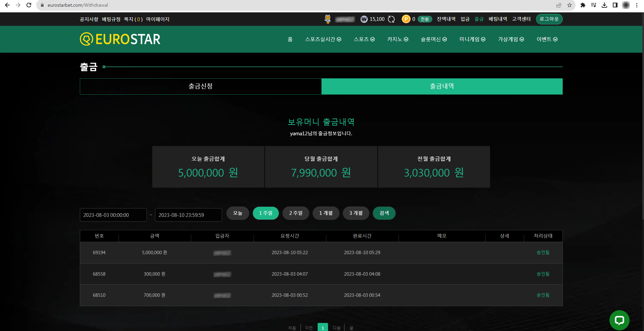Click the won currency balance icon
The height and width of the screenshot is (331, 644).
pos(364,19)
